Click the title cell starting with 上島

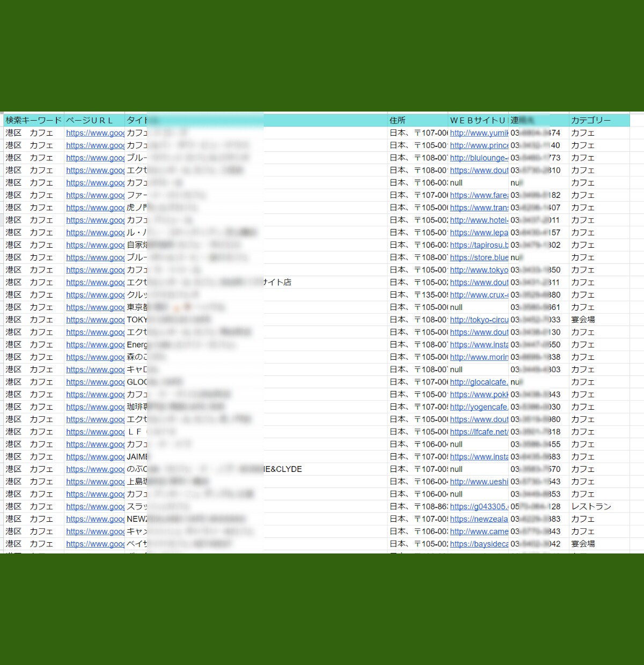coord(256,482)
